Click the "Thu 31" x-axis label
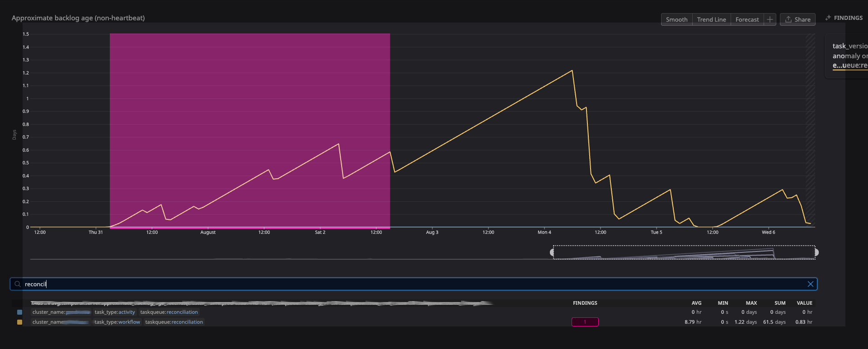Image resolution: width=868 pixels, height=349 pixels. point(96,232)
